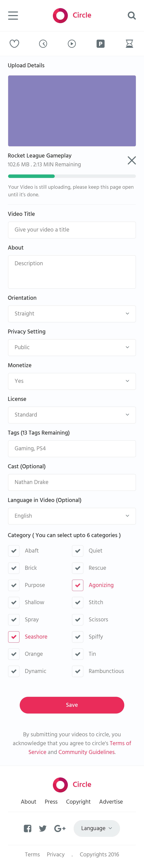Open the Facebook social icon
Viewport: 144px width, 868px height.
click(28, 828)
